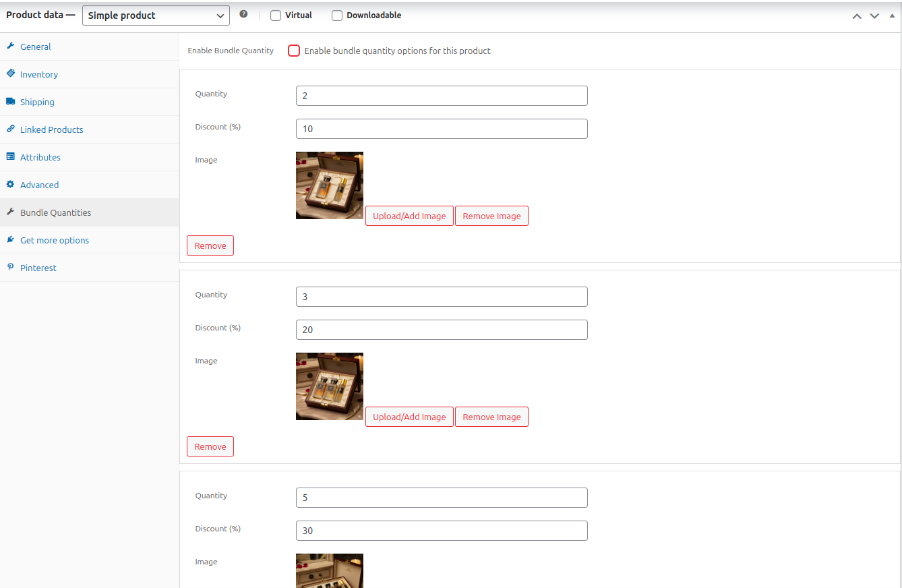902x588 pixels.
Task: Click the General tab wrench icon
Action: [x=11, y=47]
